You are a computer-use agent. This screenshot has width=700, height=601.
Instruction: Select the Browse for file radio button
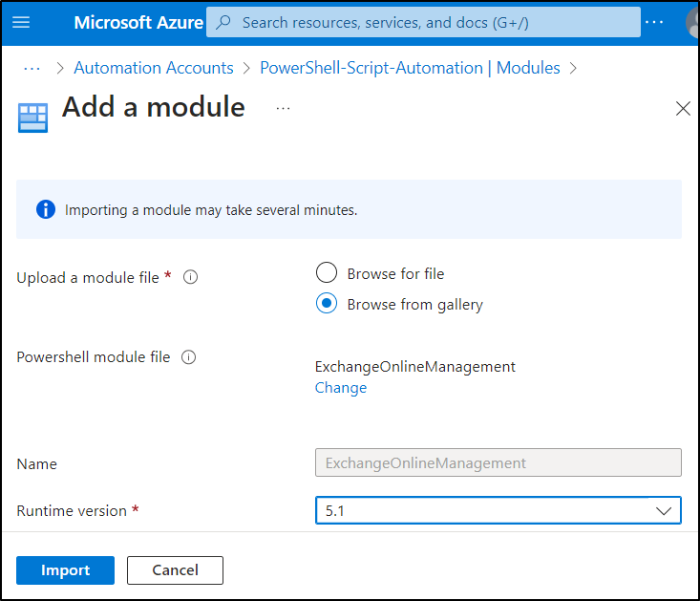327,273
